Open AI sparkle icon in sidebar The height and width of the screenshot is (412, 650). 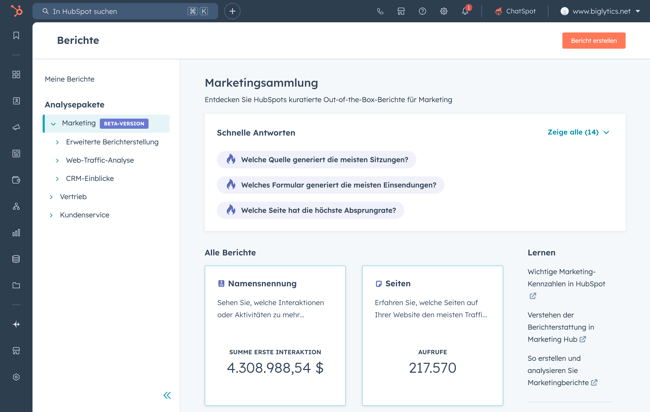[16, 325]
